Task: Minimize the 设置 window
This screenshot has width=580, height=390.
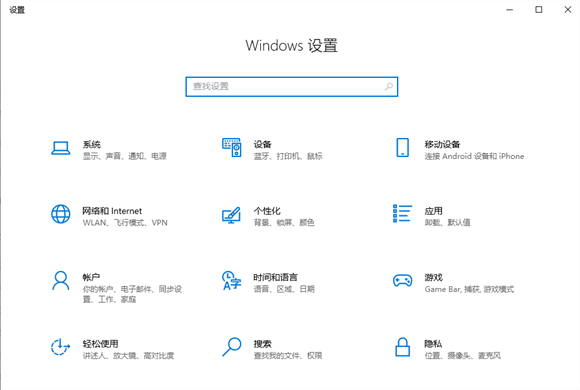Action: click(510, 10)
